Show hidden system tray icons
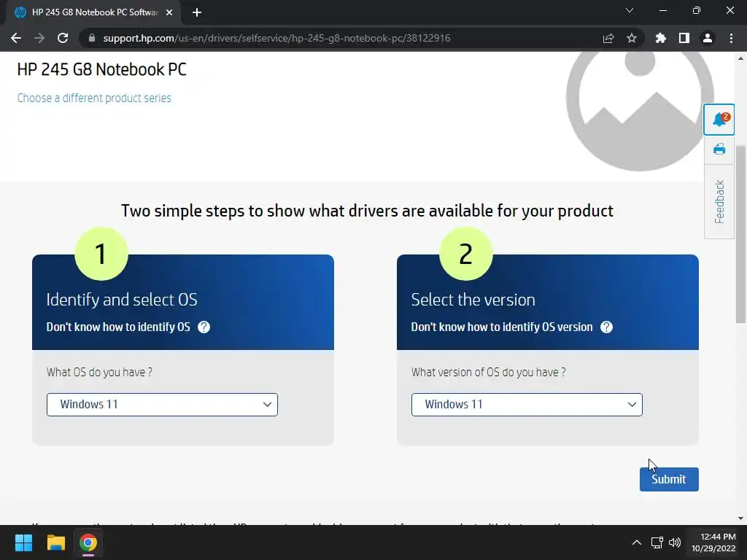747x560 pixels. pos(636,542)
